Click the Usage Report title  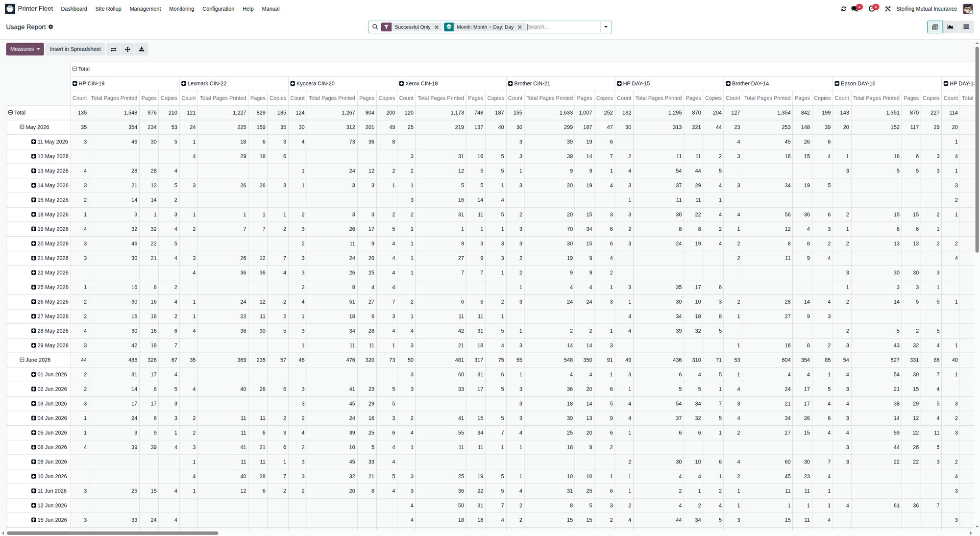tap(26, 27)
